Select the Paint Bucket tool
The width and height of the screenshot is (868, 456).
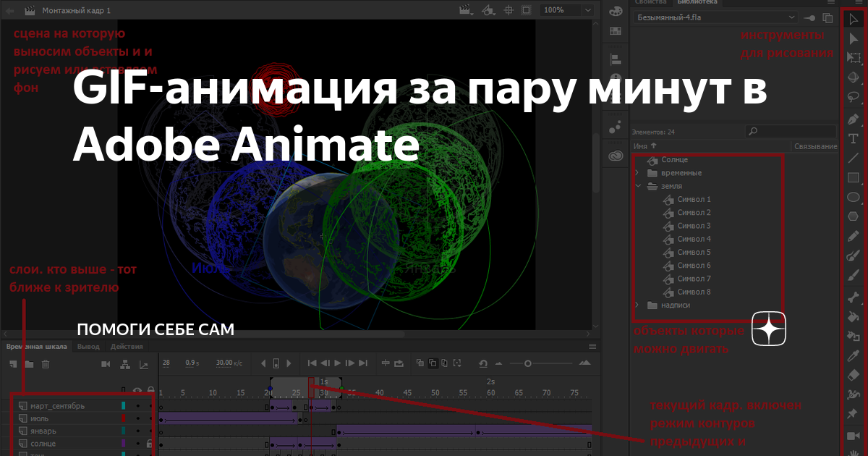click(853, 316)
